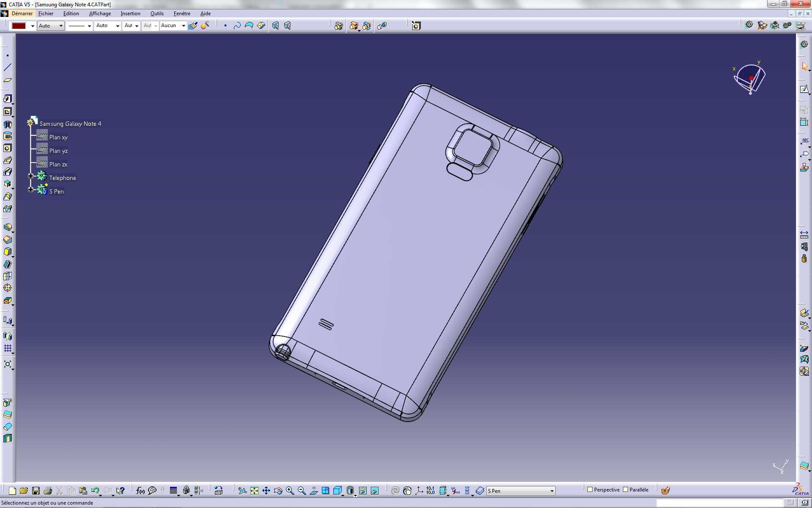The image size is (812, 508).
Task: Select the Plane tool in left toolbar
Action: 8,80
